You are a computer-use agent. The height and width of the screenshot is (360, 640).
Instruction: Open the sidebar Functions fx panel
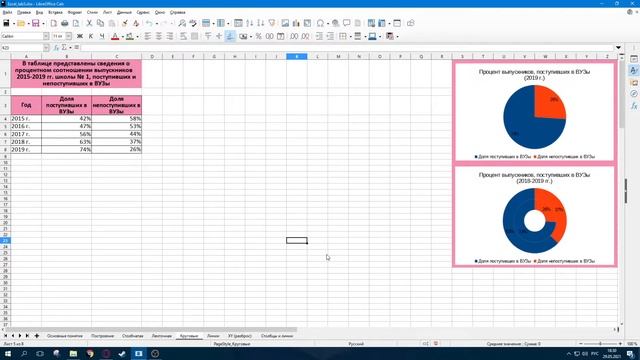pos(634,106)
